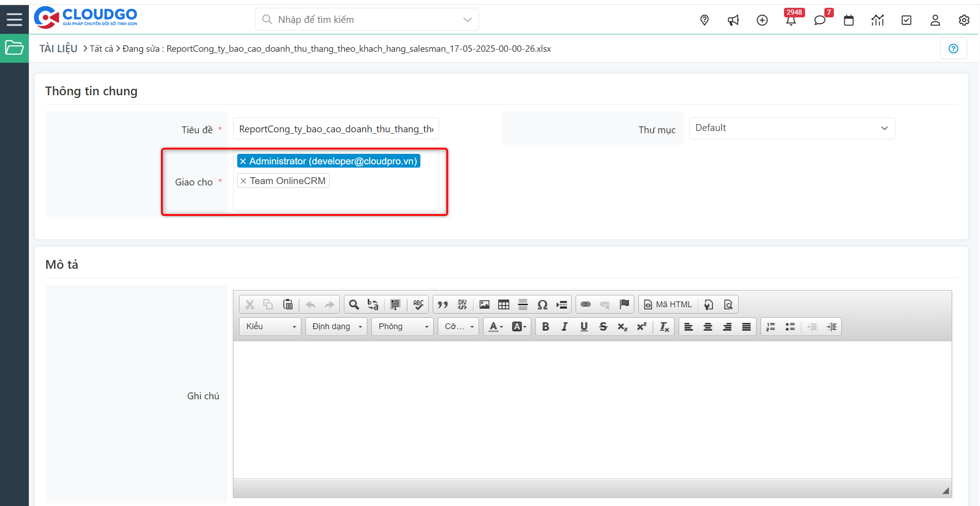Viewport: 980px width, 506px height.
Task: Toggle italic formatting in the editor
Action: (565, 326)
